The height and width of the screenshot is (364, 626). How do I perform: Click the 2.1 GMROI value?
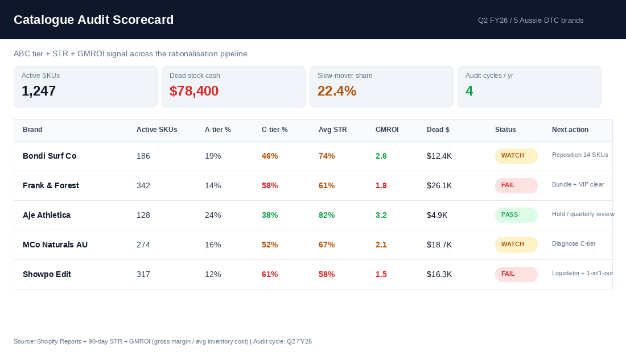point(381,245)
